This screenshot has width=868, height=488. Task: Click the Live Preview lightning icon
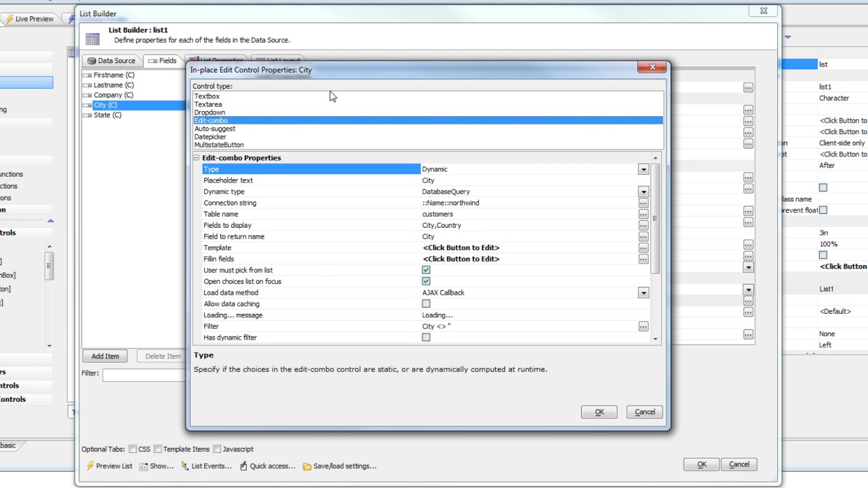pyautogui.click(x=10, y=19)
